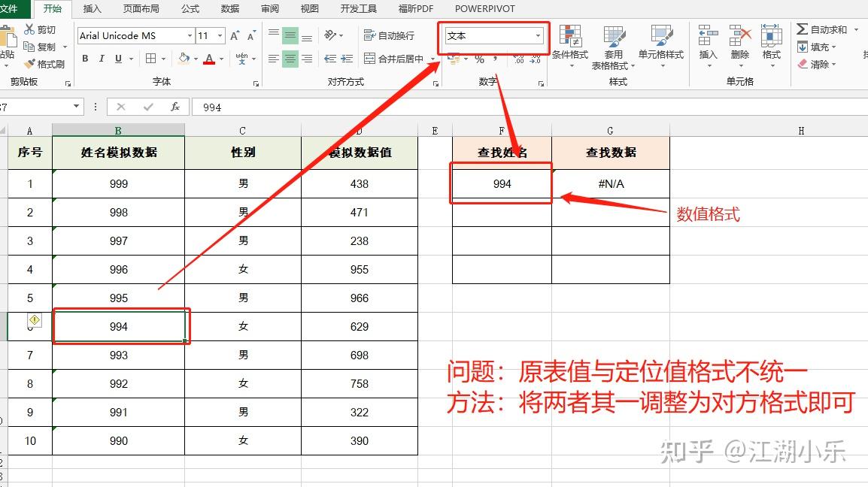Switch to the 审阅 ribbon tab
Screen dimensions: 868x487
270,9
